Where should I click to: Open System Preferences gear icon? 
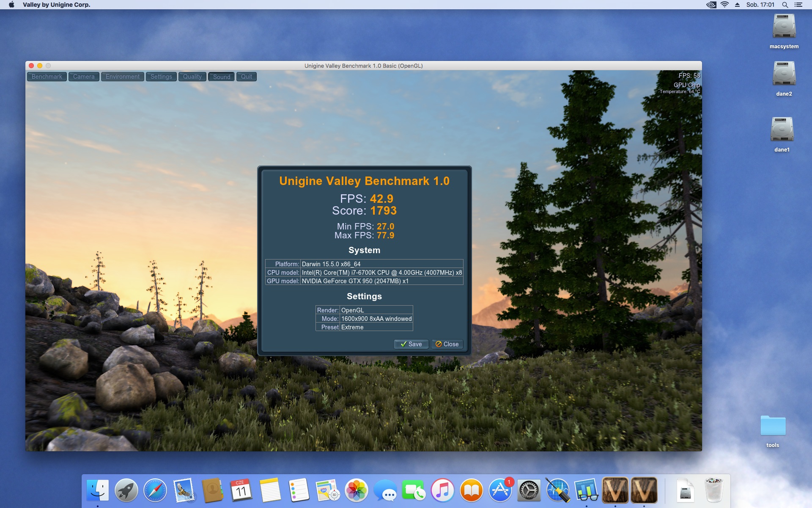tap(529, 490)
